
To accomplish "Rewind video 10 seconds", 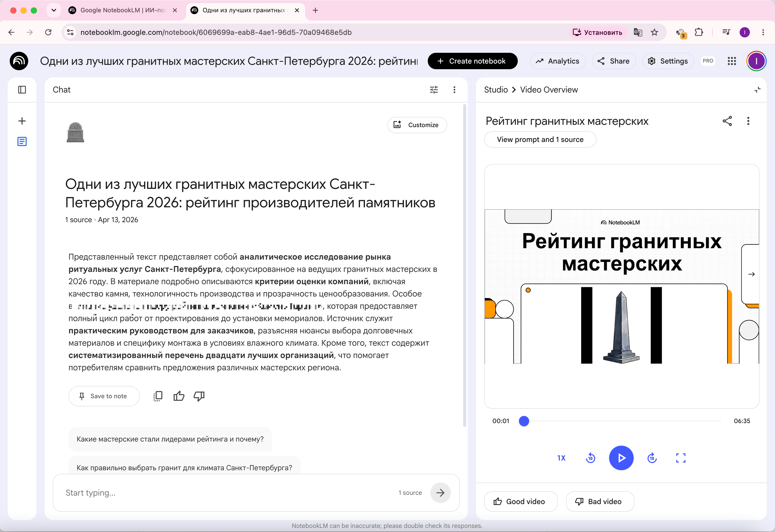I will coord(591,458).
